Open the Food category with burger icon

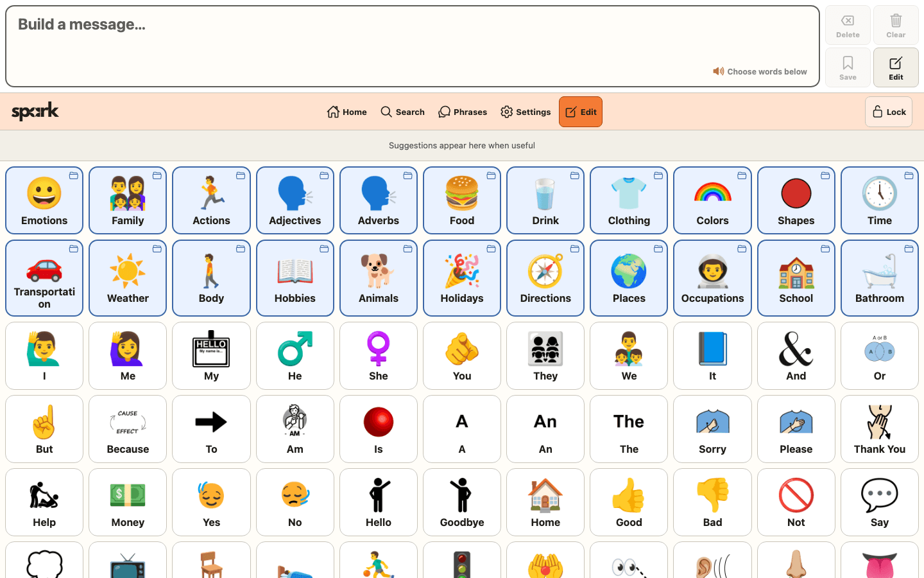[x=462, y=200]
